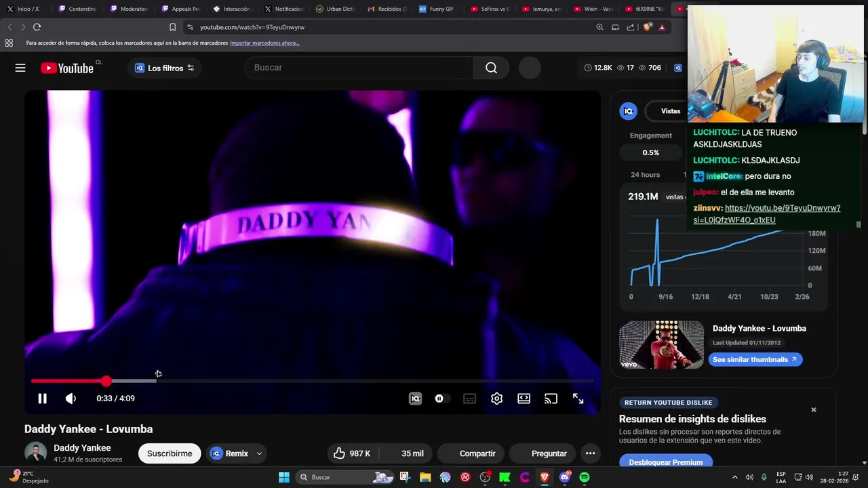868x488 pixels.
Task: Go to the YouTube home logo
Action: tap(67, 68)
